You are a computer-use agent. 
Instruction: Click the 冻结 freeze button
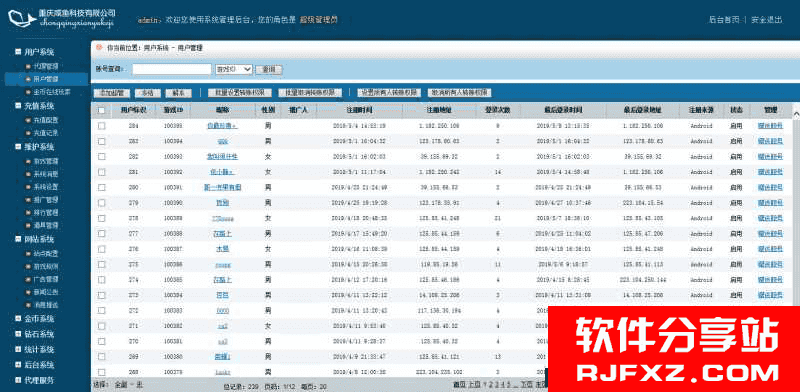click(148, 93)
